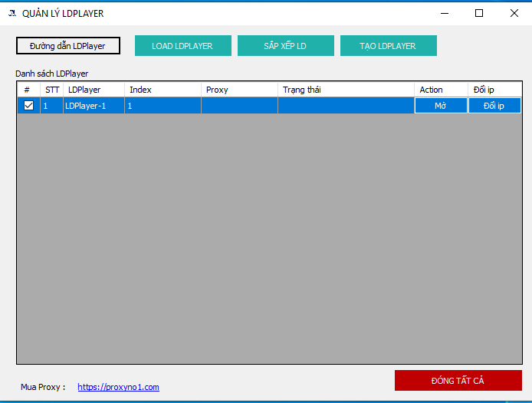Minimize the QUẢN LÝ LDPLAYER window

tap(445, 13)
